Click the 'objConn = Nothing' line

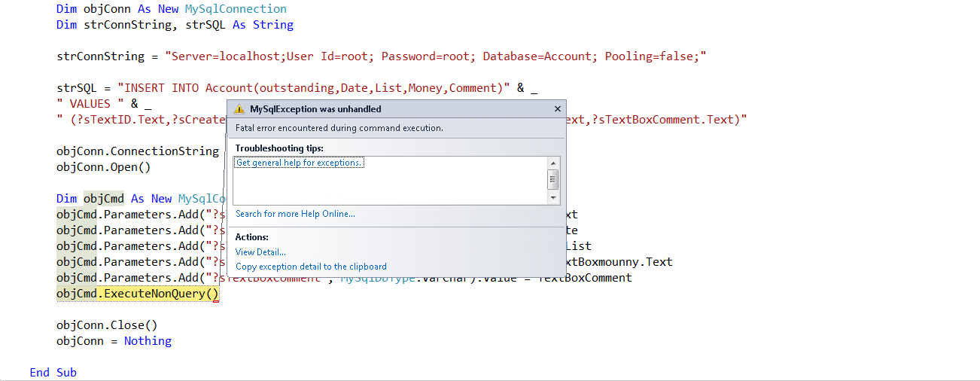[x=114, y=341]
